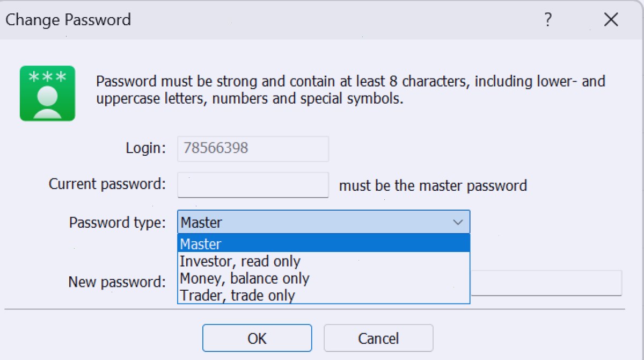644x360 pixels.
Task: Cancel the password change
Action: (378, 338)
